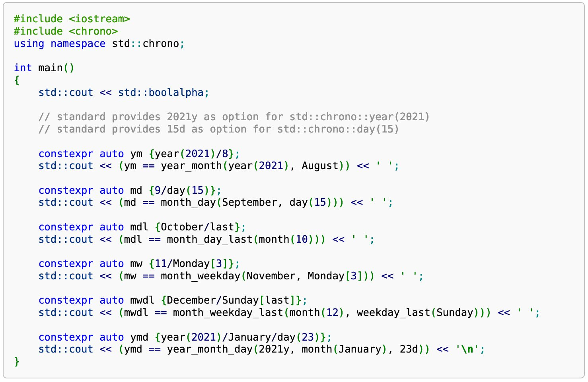Click the month_day_last constructor call

pyautogui.click(x=209, y=240)
